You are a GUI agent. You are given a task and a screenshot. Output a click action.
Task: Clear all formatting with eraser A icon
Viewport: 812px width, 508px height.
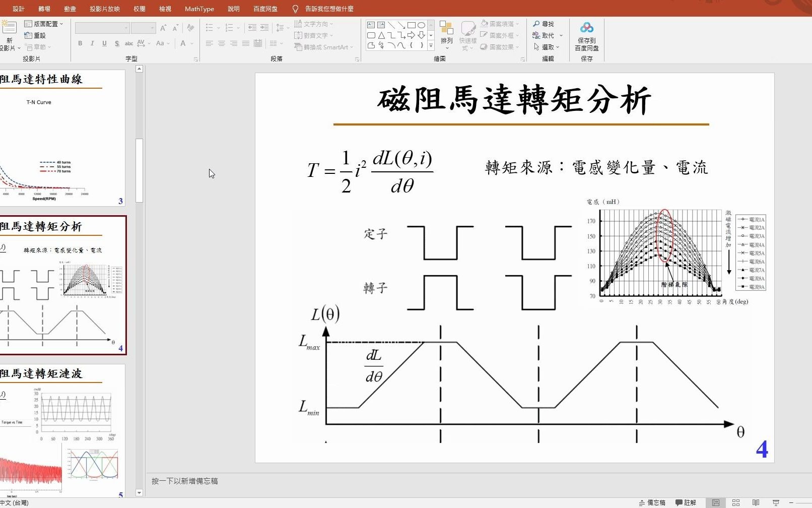tap(190, 28)
